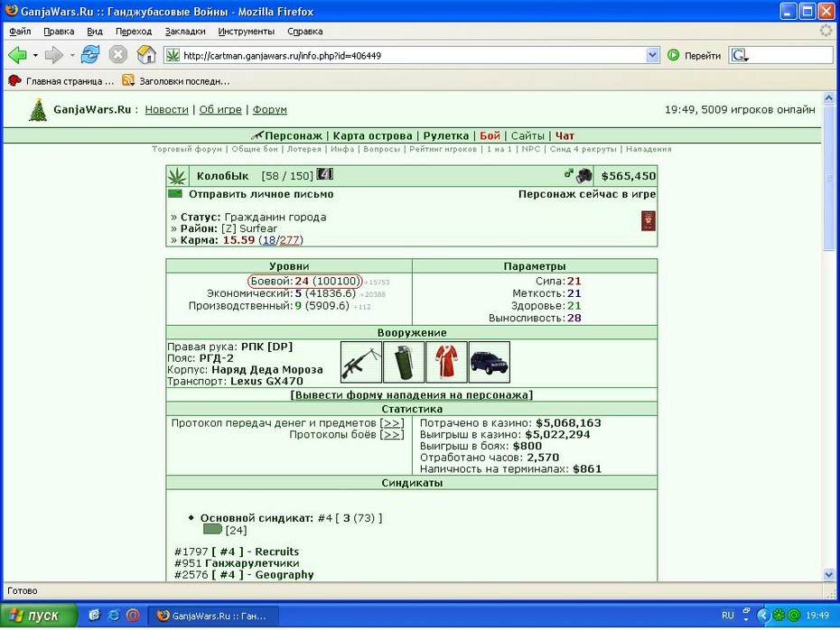Open the Рейтинг игроков sublink

coord(443,149)
